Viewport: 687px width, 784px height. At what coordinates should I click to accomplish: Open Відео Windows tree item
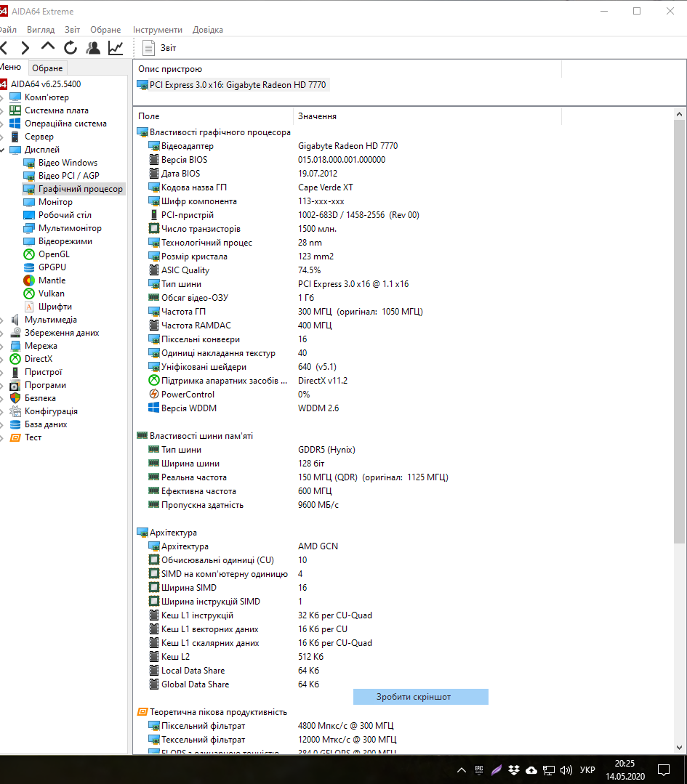tap(68, 163)
